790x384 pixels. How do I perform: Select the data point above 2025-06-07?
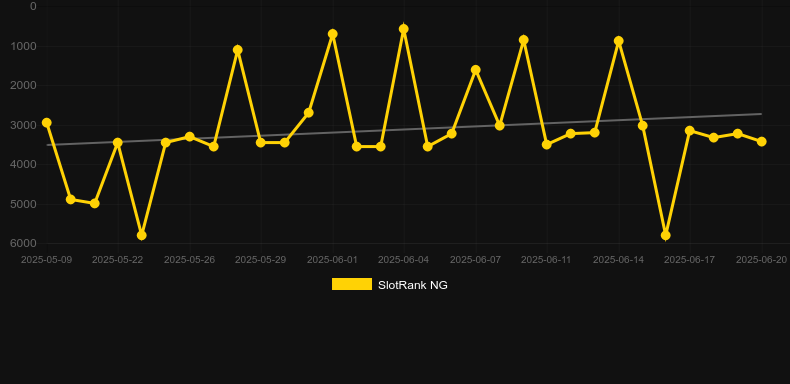[x=476, y=70]
